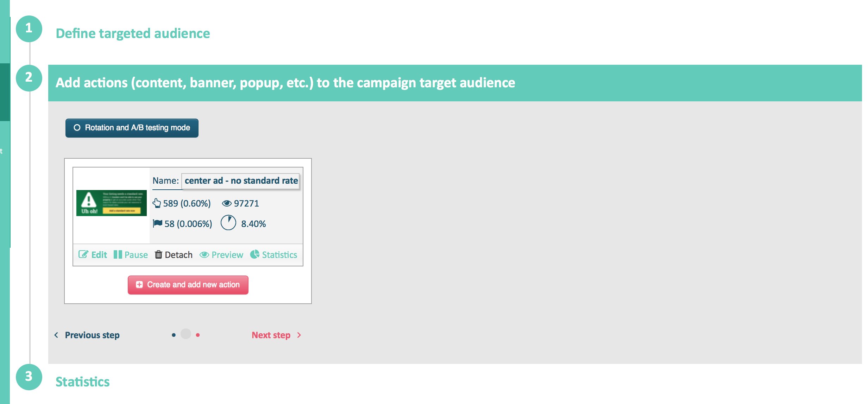Go to the Next step link
868x404 pixels.
(x=271, y=335)
